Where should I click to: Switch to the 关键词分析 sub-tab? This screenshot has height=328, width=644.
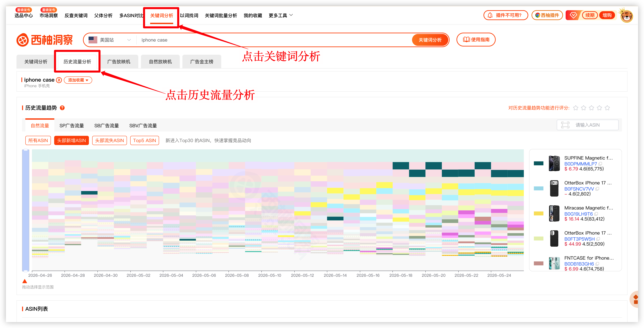pos(36,62)
